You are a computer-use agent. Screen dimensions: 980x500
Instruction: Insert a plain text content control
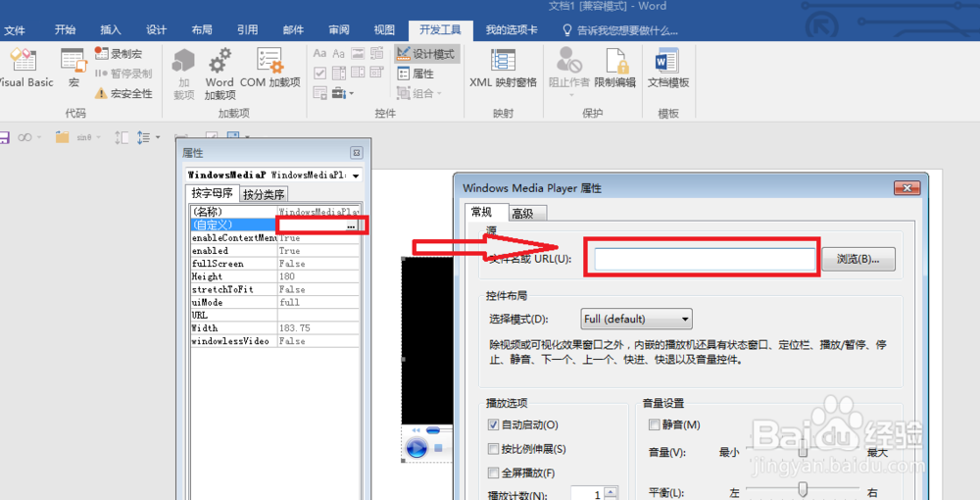click(x=339, y=54)
